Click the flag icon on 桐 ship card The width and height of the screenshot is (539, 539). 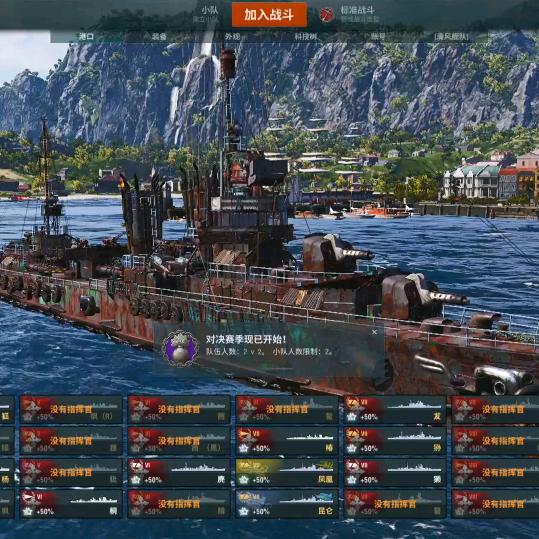[29, 497]
